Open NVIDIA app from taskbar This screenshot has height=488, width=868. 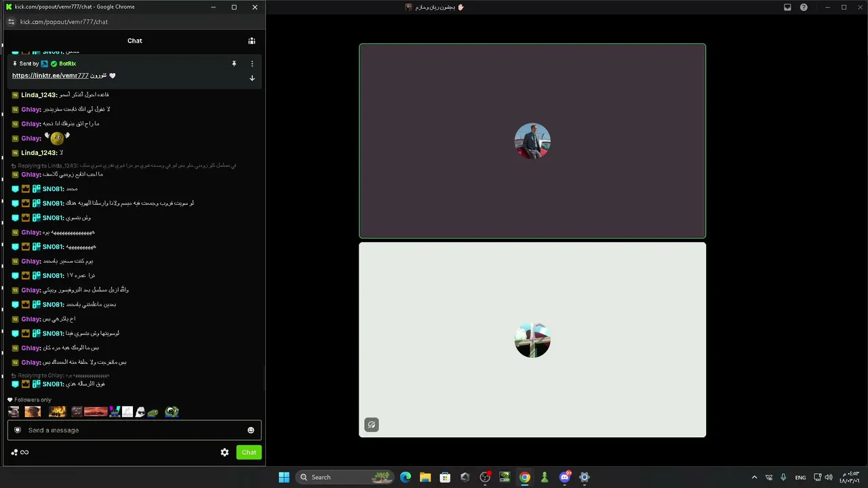(x=505, y=477)
